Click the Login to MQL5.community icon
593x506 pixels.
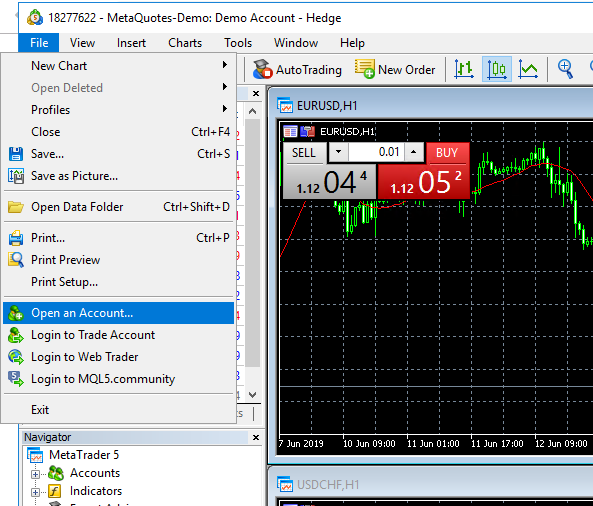coord(16,379)
